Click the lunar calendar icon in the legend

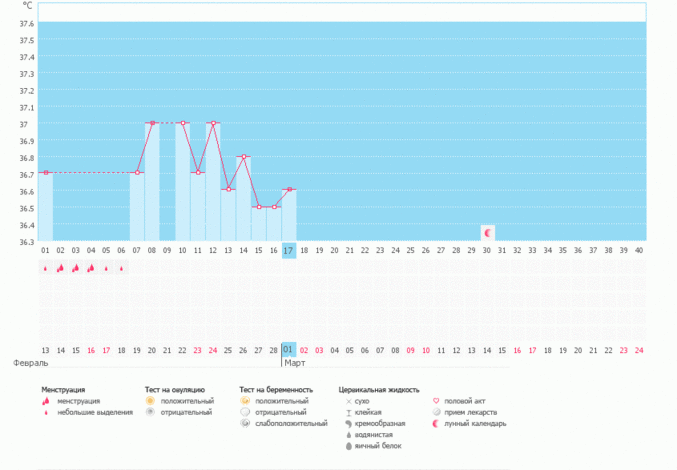pos(436,423)
